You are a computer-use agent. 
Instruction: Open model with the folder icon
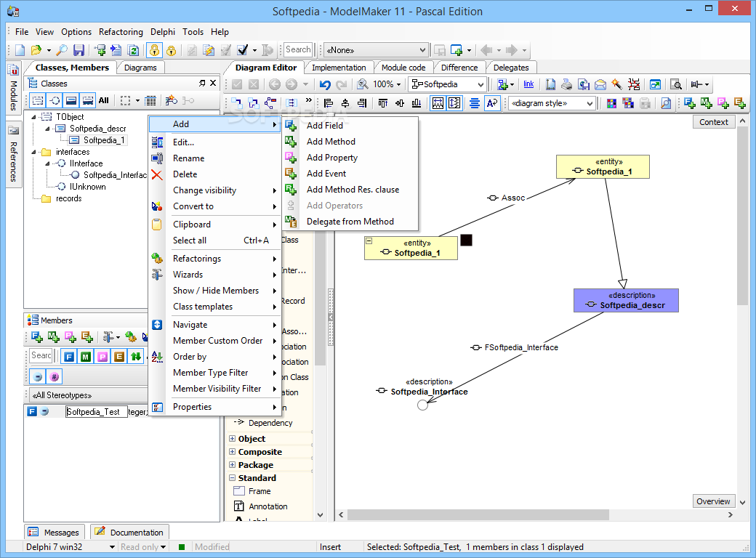(x=36, y=49)
